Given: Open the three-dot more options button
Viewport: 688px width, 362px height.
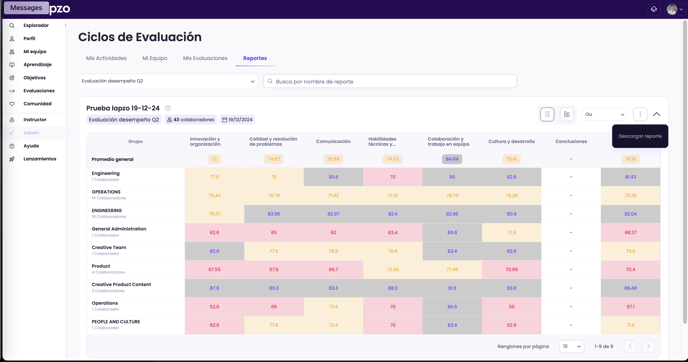Looking at the screenshot, I should (640, 114).
